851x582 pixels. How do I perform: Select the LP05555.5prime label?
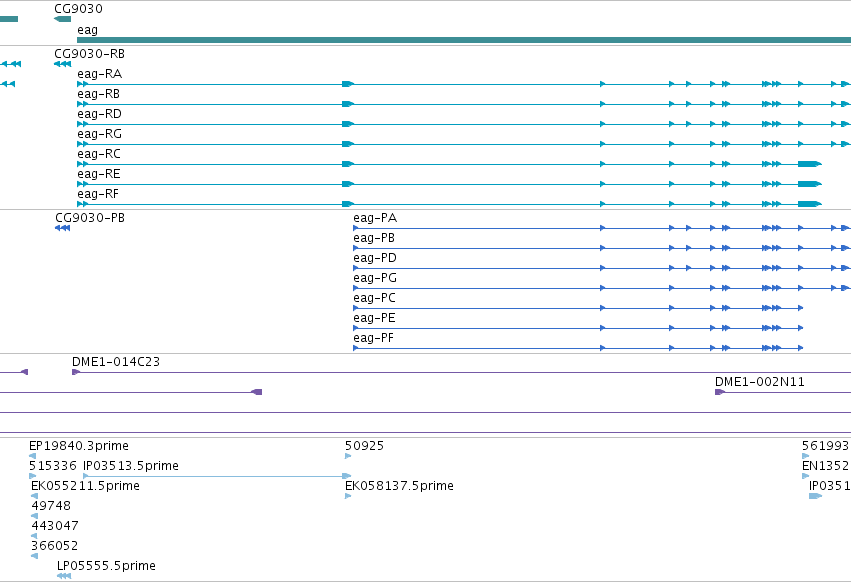106,566
